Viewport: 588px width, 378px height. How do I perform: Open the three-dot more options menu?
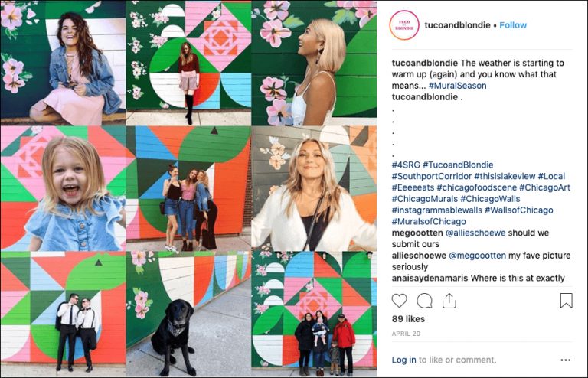566,360
